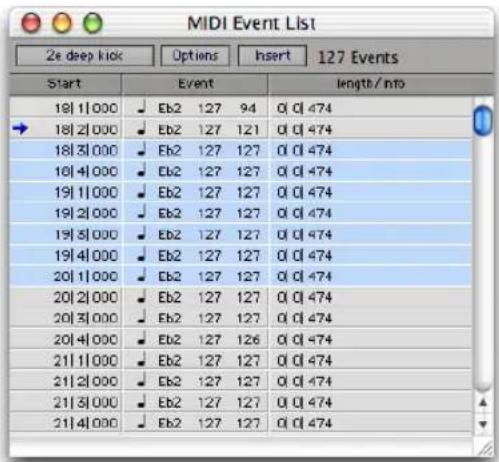Open the Options menu button
Viewport: 499px width, 462px height.
pyautogui.click(x=195, y=56)
